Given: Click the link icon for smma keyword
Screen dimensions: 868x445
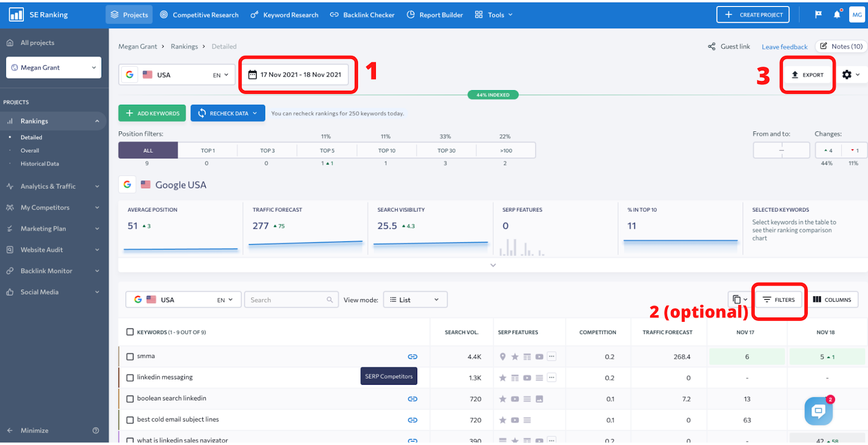Looking at the screenshot, I should 413,357.
